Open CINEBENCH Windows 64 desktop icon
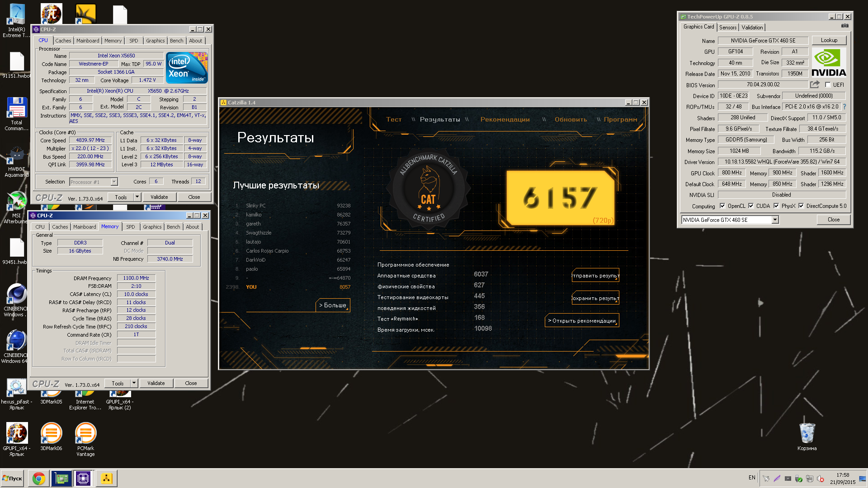This screenshot has width=868, height=488. pyautogui.click(x=17, y=347)
